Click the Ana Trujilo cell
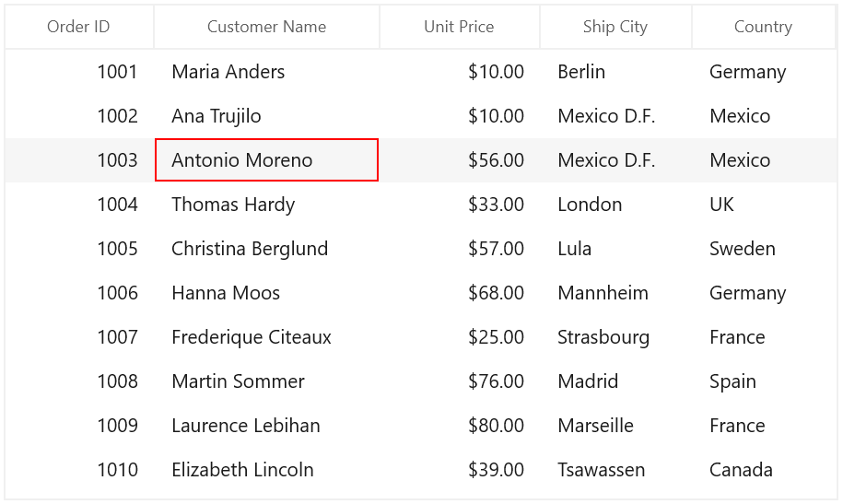 pos(266,116)
